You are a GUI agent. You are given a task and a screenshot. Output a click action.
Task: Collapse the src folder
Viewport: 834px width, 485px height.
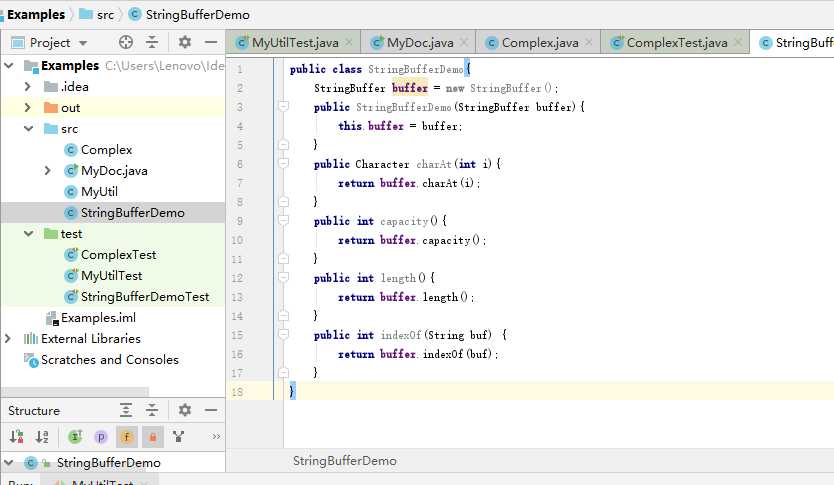28,129
